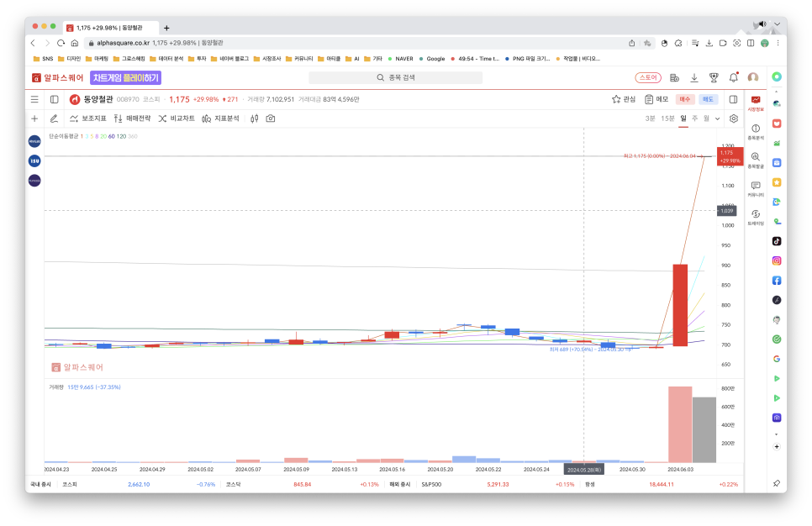Click the red 매수 buy button
This screenshot has height=526, width=812.
[x=684, y=99]
